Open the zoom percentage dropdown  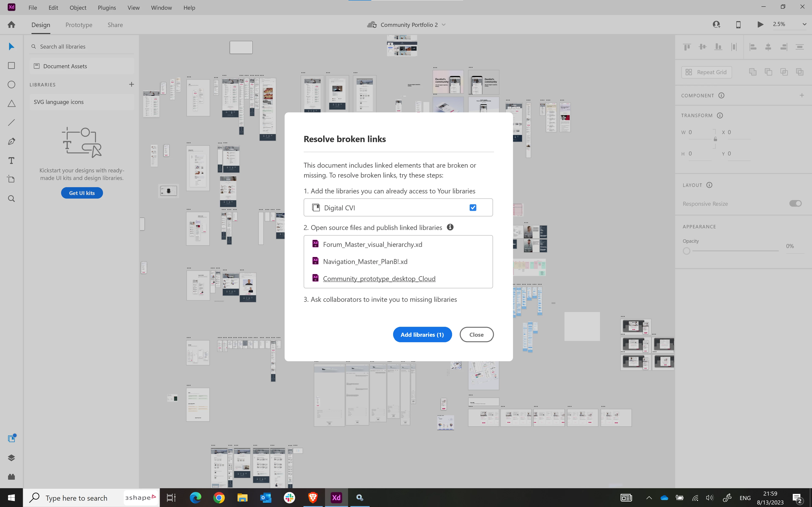804,25
